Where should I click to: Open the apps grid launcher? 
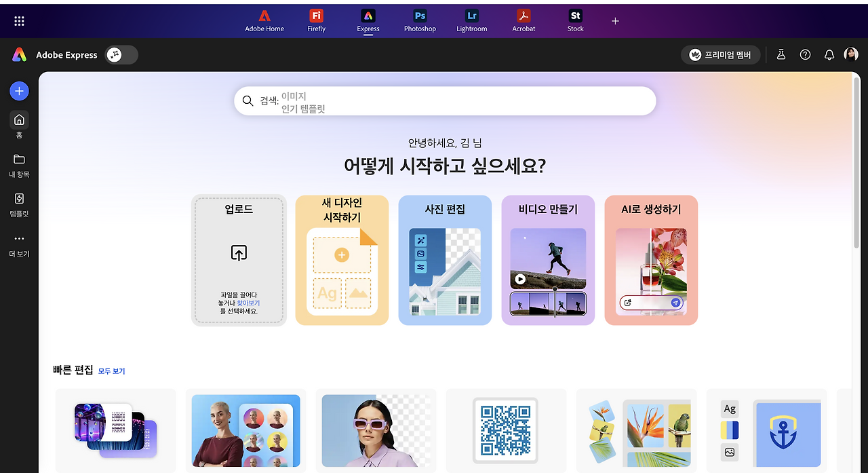19,21
